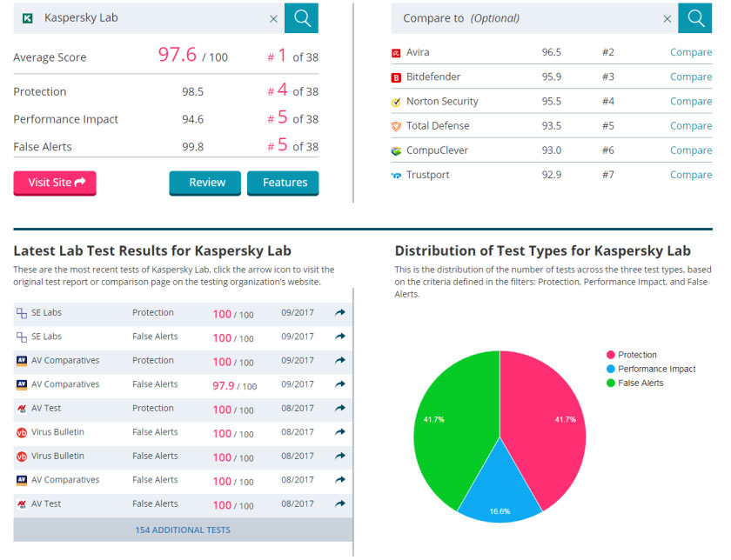
Task: Open the Features button
Action: click(283, 183)
